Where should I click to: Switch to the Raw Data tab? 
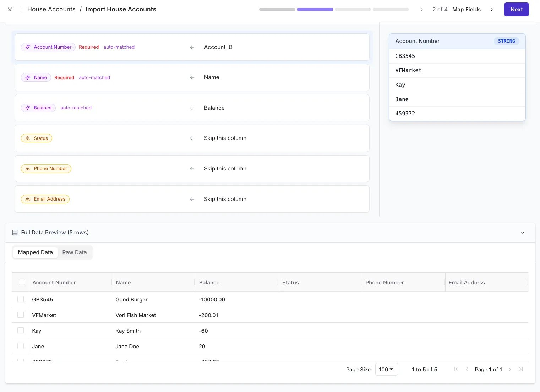point(75,252)
